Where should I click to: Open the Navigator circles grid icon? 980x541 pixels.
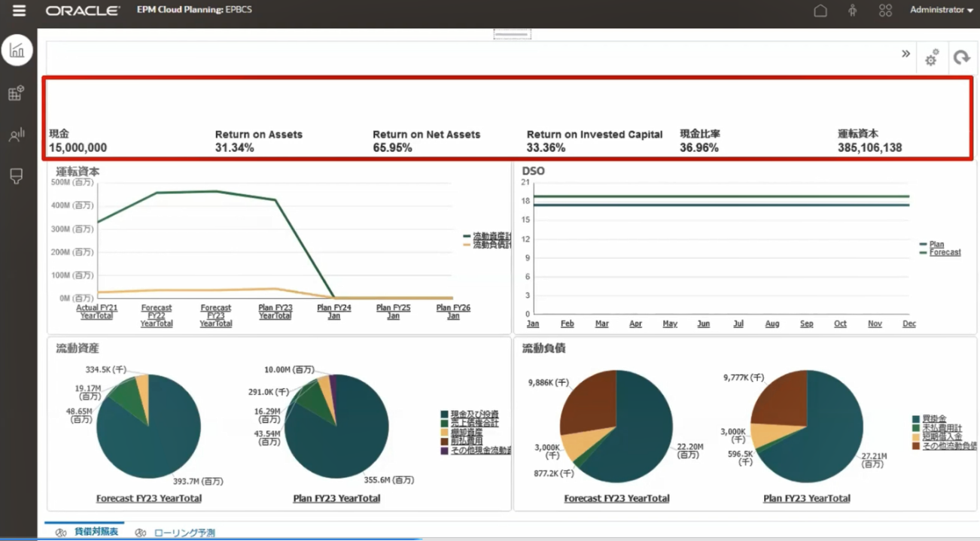[885, 11]
